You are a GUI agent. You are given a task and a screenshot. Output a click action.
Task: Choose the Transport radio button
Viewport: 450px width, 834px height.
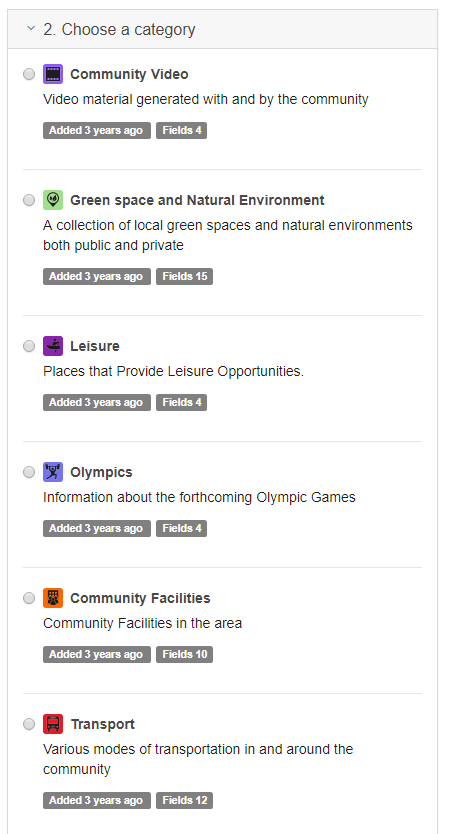29,724
